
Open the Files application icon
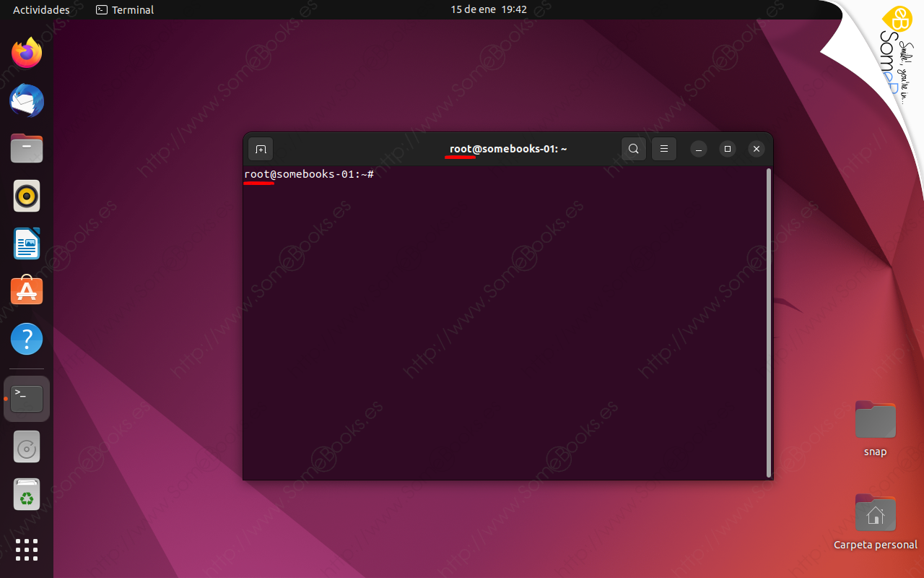click(26, 148)
